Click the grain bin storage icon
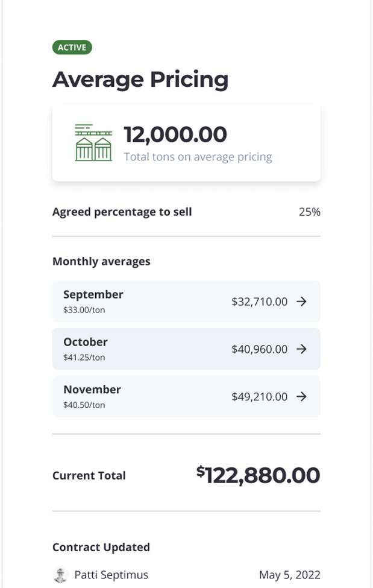Screen dimensions: 373x588 93,142
